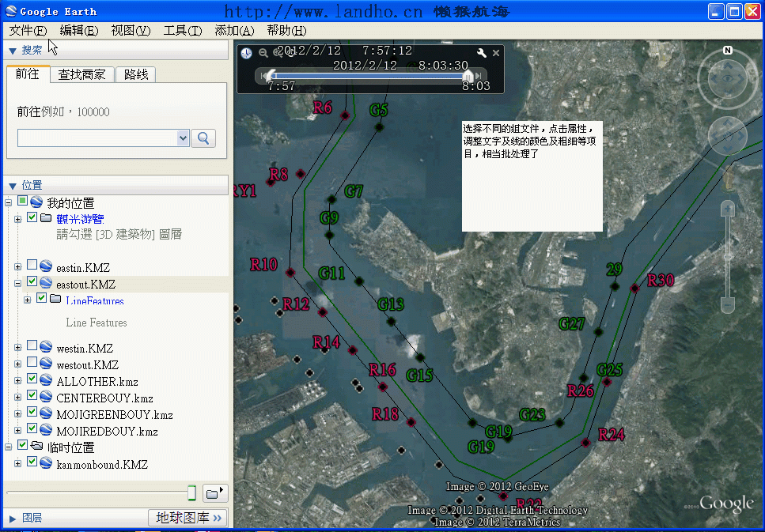Collapse the 搜索 panel
The height and width of the screenshot is (532, 765).
click(13, 51)
